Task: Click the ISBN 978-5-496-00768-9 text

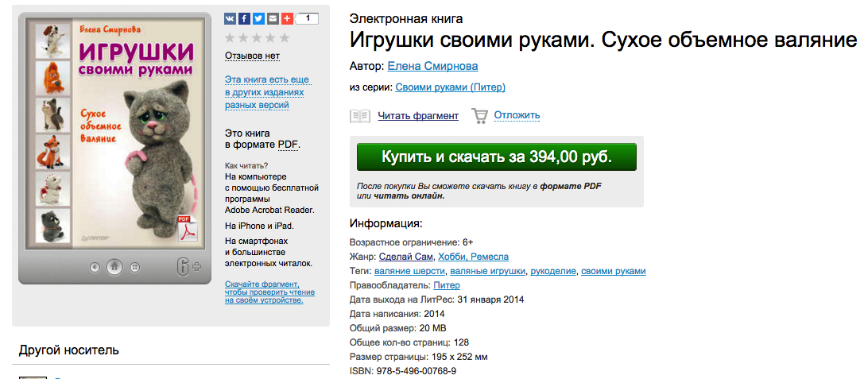Action: [x=403, y=371]
